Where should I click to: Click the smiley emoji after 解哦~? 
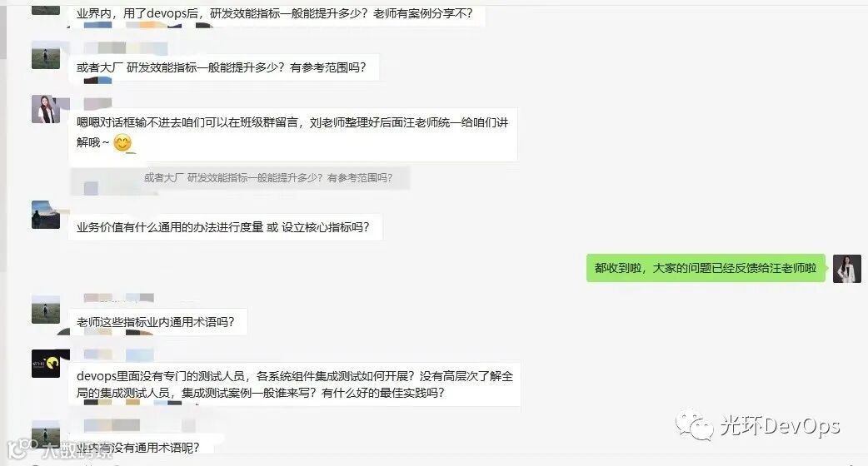coord(123,143)
